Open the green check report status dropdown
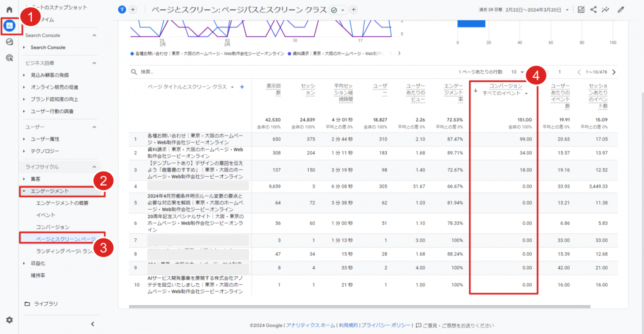The image size is (644, 334). tap(339, 10)
